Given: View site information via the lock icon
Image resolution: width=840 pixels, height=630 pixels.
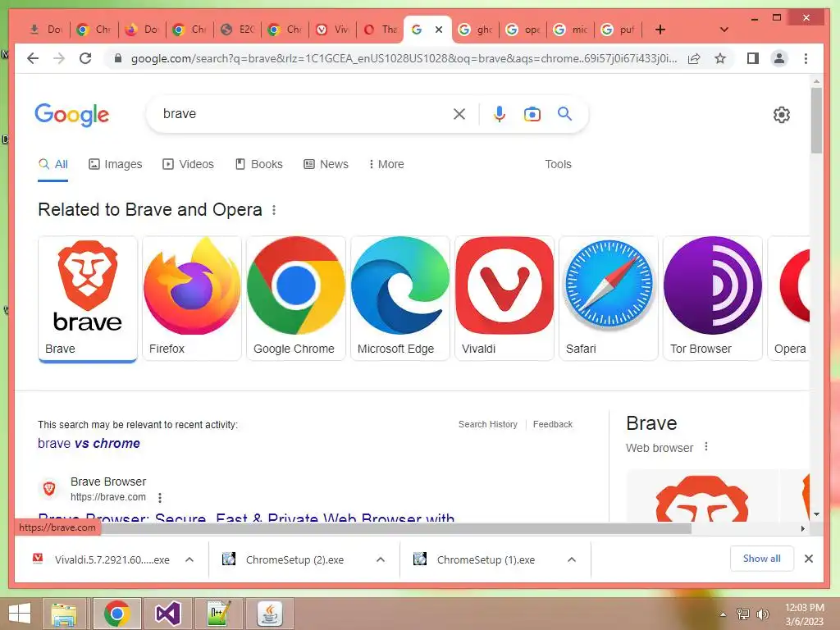Looking at the screenshot, I should [118, 58].
